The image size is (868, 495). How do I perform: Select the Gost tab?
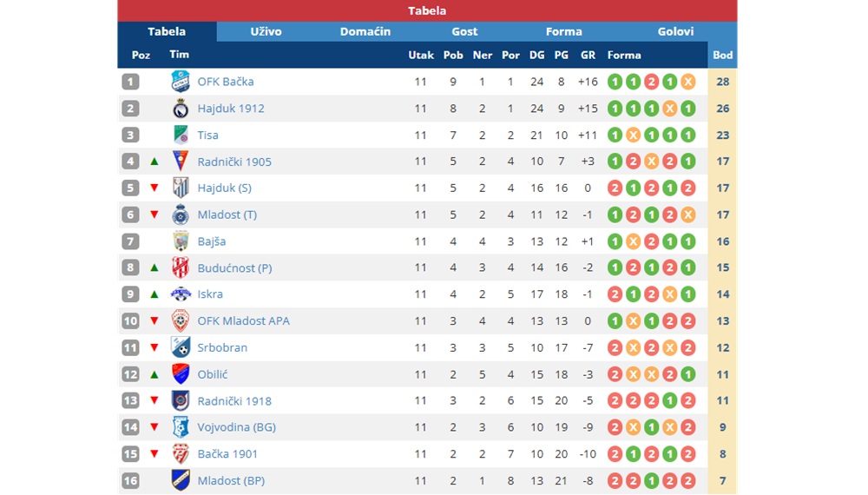tap(464, 31)
